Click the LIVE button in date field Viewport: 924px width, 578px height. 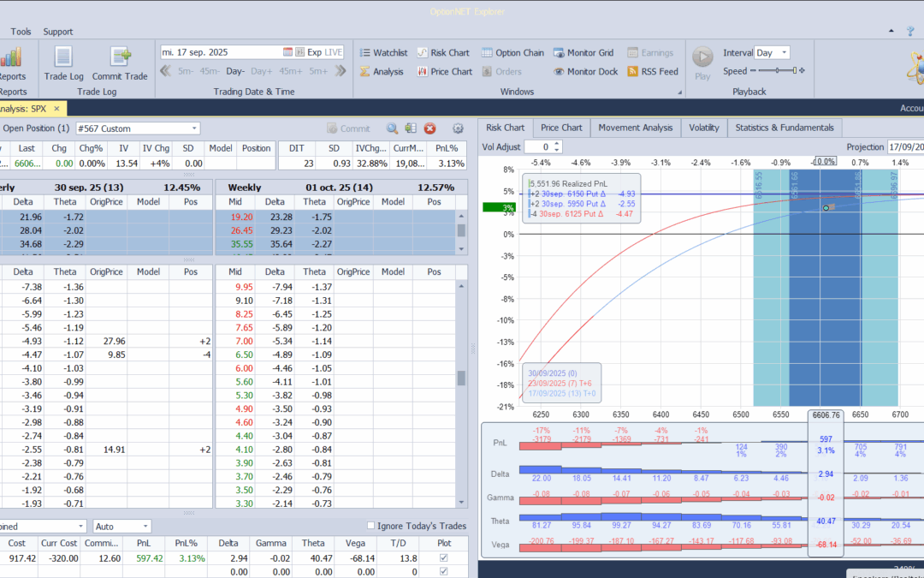pyautogui.click(x=333, y=52)
